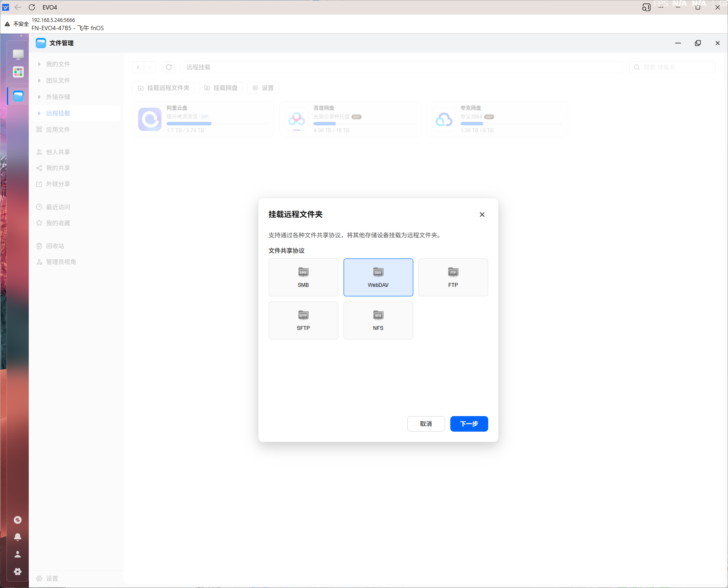
Task: Pick the SFTP protocol tile
Action: [304, 320]
